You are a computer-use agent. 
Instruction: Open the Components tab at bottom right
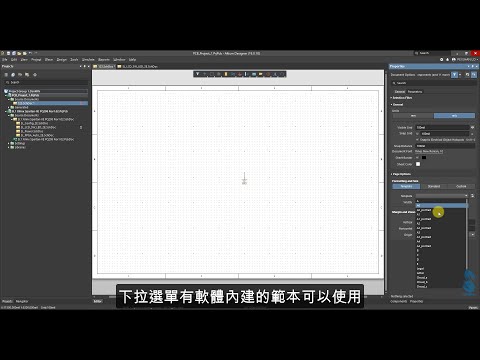pyautogui.click(x=398, y=301)
